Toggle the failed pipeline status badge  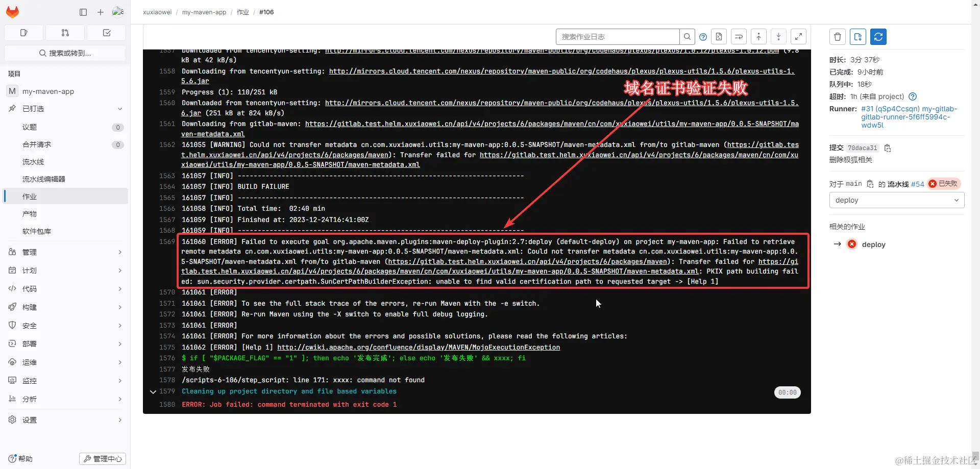click(944, 184)
